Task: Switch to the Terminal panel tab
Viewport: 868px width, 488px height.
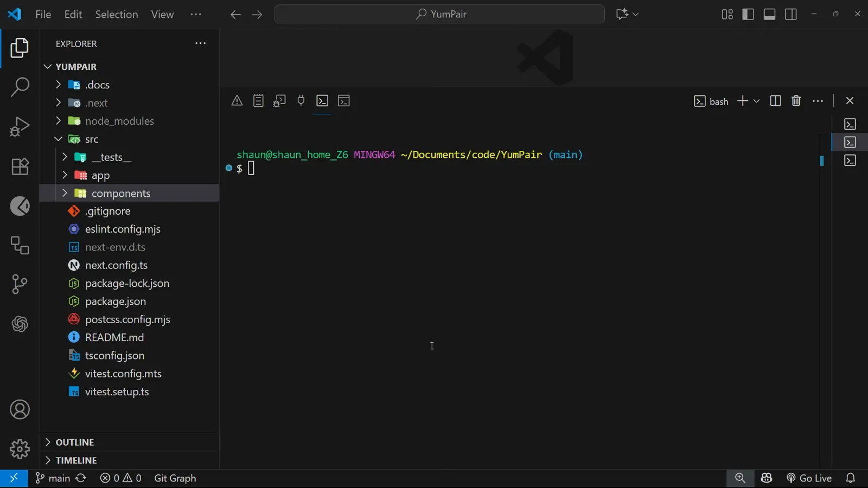Action: pyautogui.click(x=322, y=101)
